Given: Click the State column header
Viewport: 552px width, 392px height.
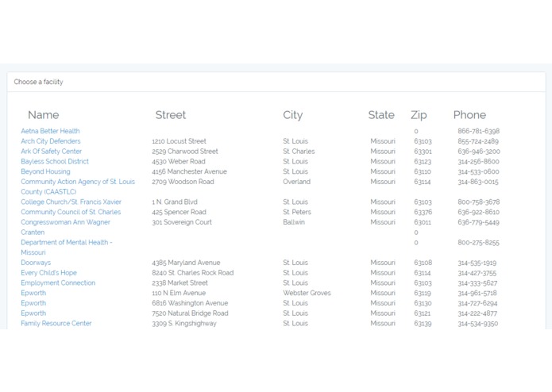Looking at the screenshot, I should coord(381,115).
